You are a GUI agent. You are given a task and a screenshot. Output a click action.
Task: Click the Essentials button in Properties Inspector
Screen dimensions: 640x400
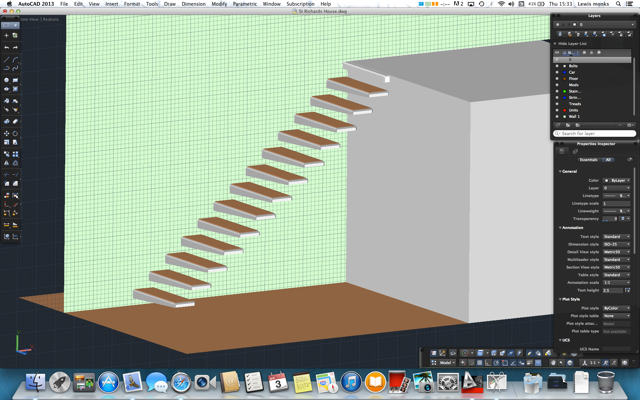pyautogui.click(x=588, y=160)
